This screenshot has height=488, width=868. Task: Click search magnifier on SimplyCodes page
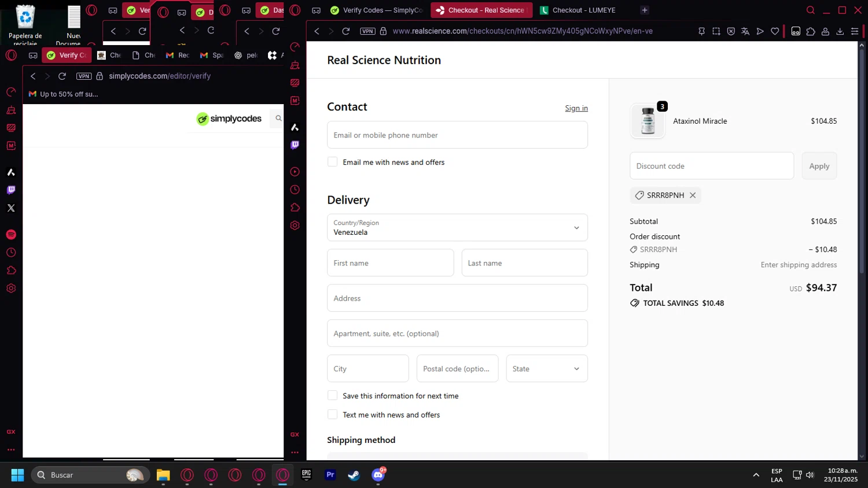point(278,118)
